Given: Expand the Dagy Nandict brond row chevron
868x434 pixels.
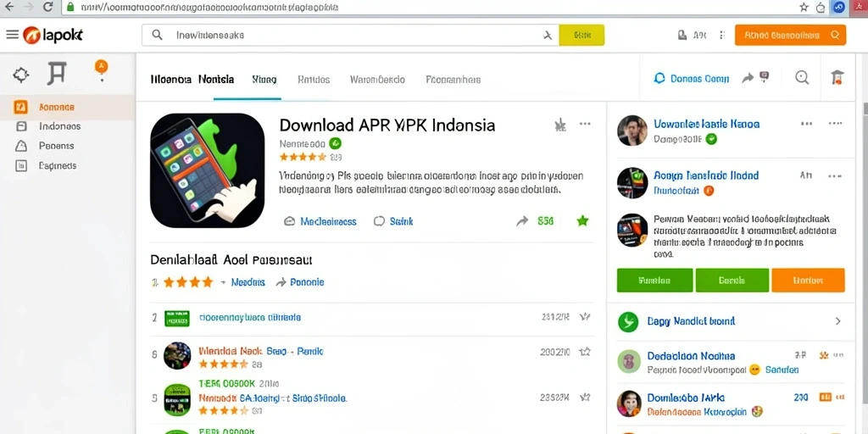Looking at the screenshot, I should tap(837, 321).
